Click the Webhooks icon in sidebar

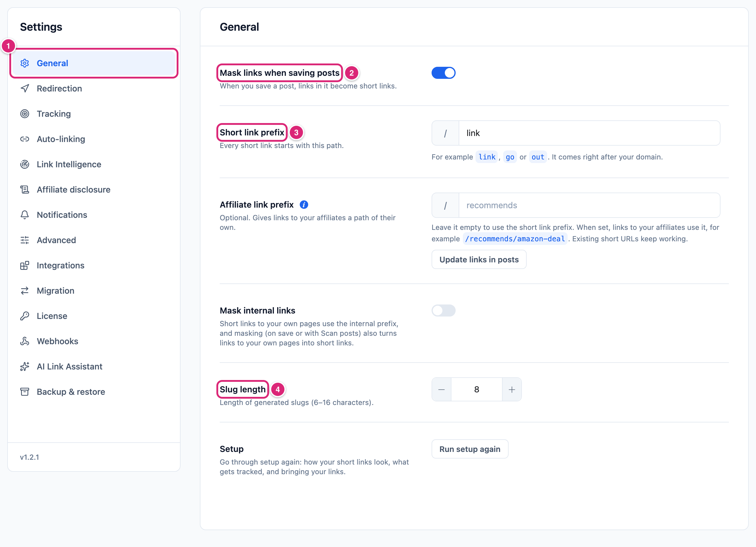click(25, 341)
